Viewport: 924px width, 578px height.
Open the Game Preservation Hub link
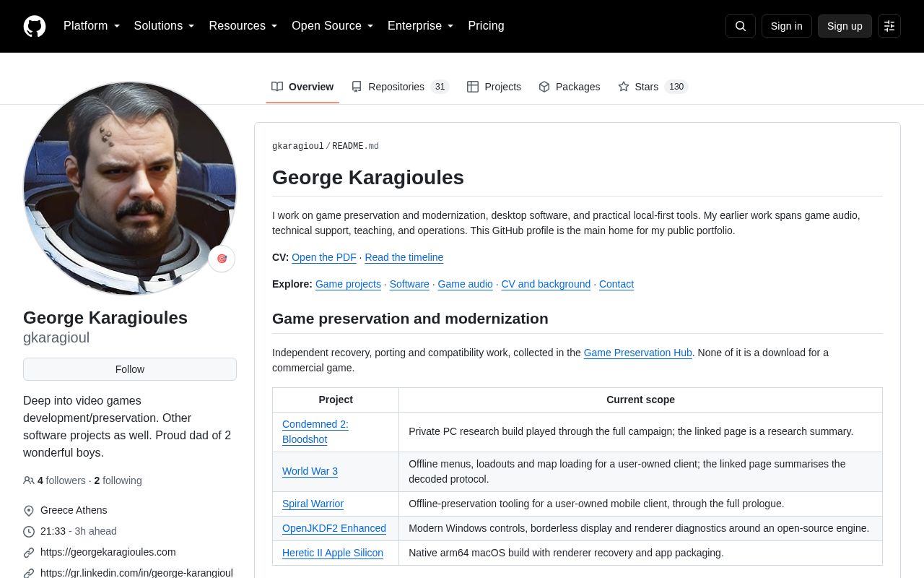(x=638, y=353)
